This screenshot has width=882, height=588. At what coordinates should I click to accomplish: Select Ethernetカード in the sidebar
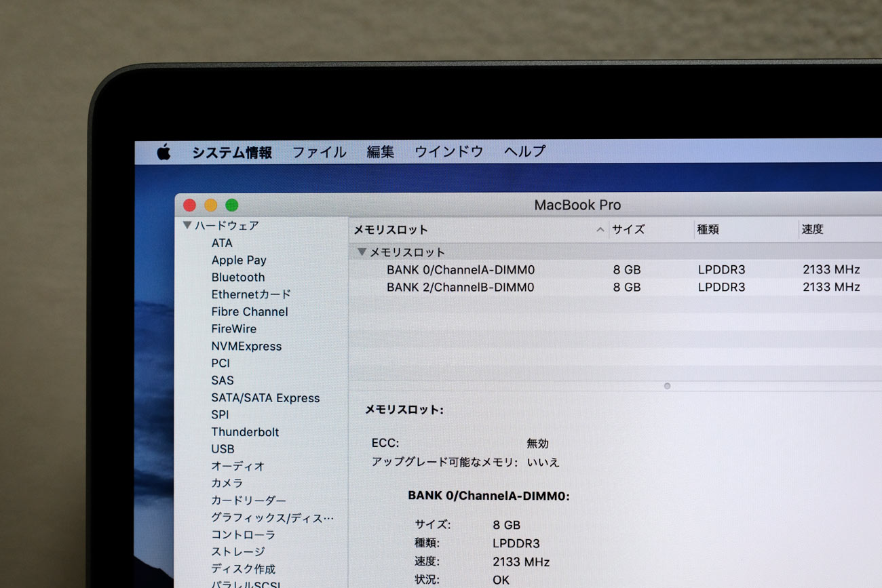[x=251, y=294]
